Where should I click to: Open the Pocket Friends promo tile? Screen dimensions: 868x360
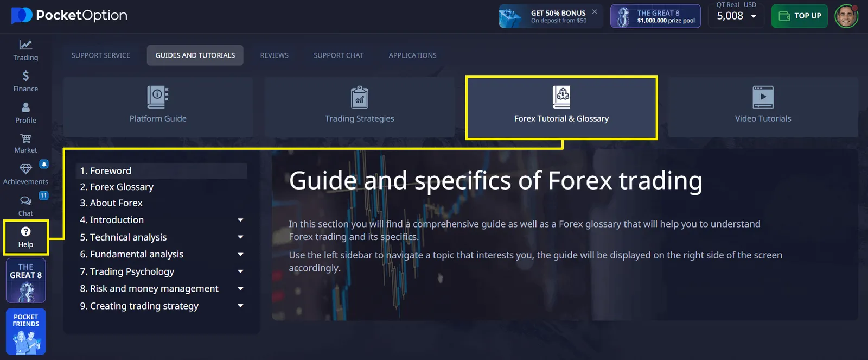pos(25,331)
